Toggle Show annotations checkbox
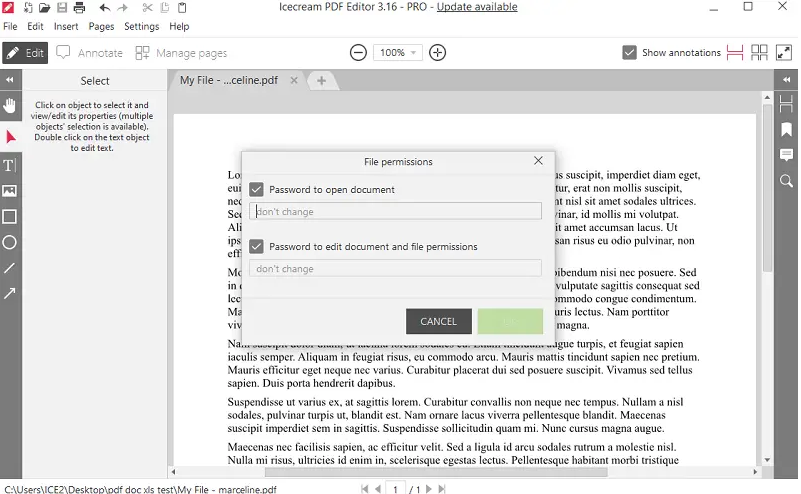 pyautogui.click(x=629, y=53)
